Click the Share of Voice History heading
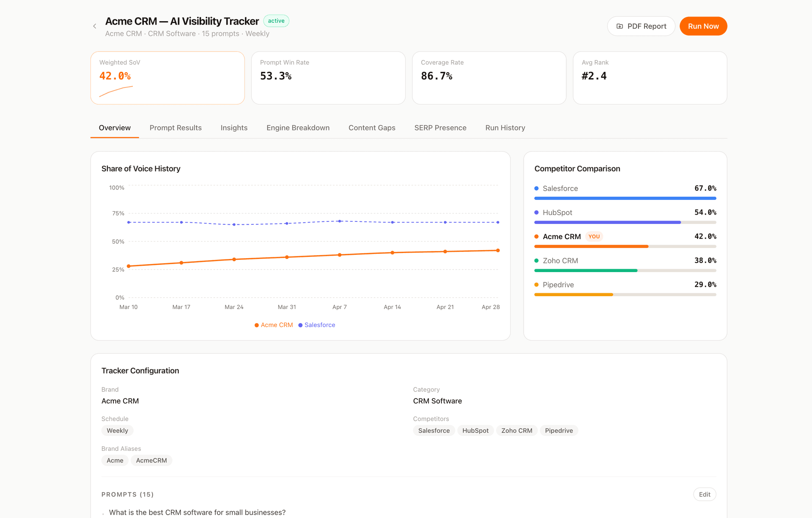Image resolution: width=812 pixels, height=518 pixels. [141, 169]
